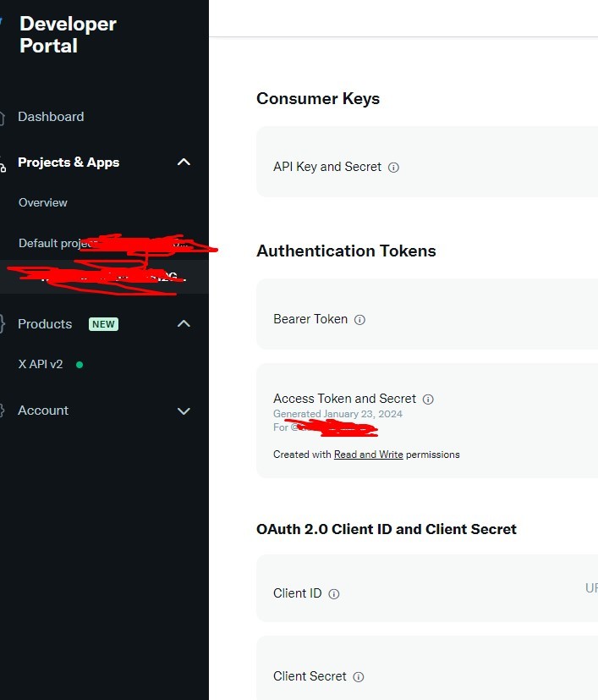Open the Dashboard menu item
The image size is (598, 700).
[51, 117]
